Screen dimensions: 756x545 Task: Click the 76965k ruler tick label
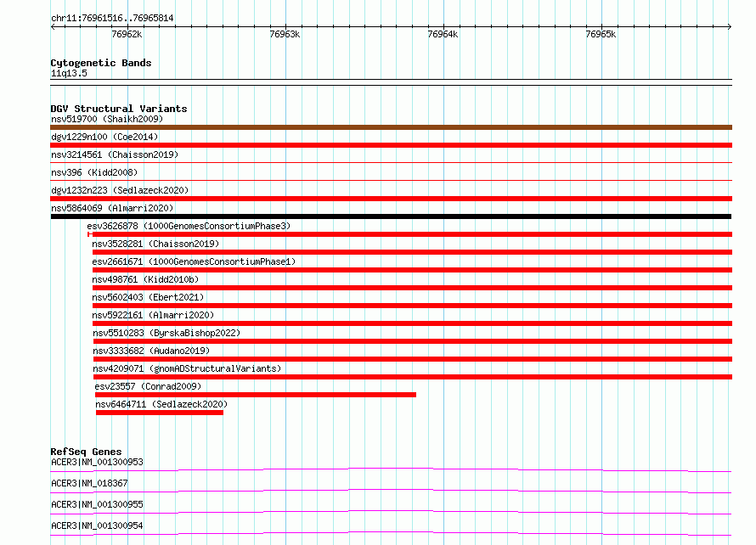click(601, 34)
